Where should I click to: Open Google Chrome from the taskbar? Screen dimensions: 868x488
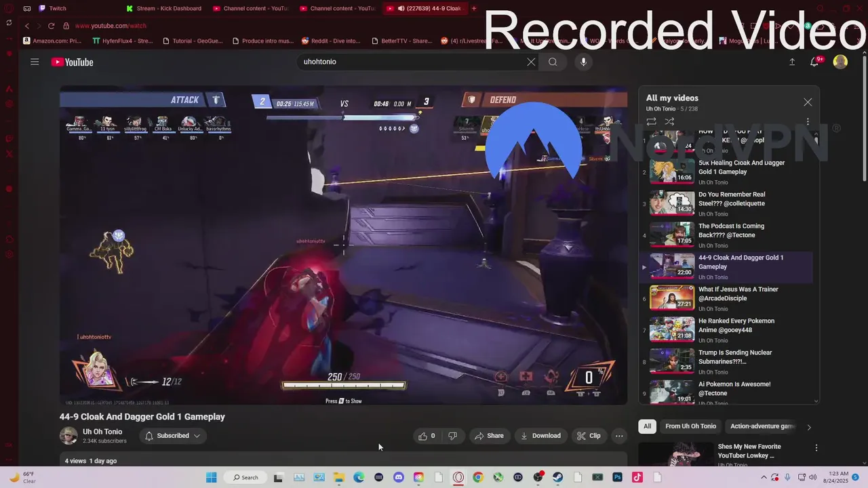click(x=477, y=477)
